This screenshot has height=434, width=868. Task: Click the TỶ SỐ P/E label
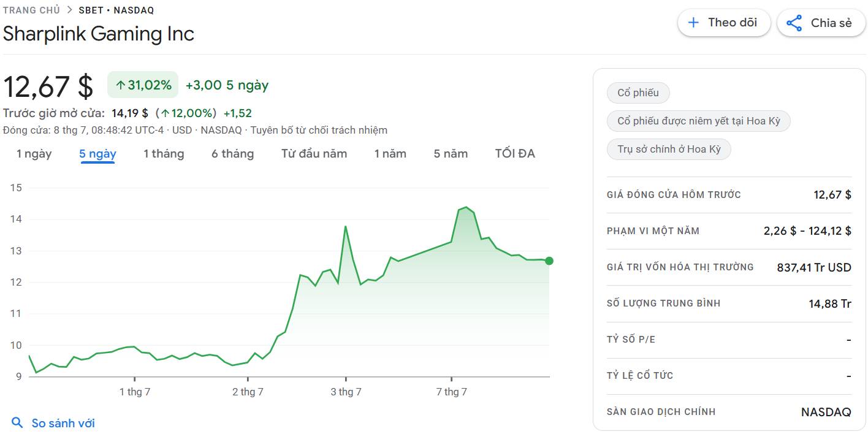[631, 340]
